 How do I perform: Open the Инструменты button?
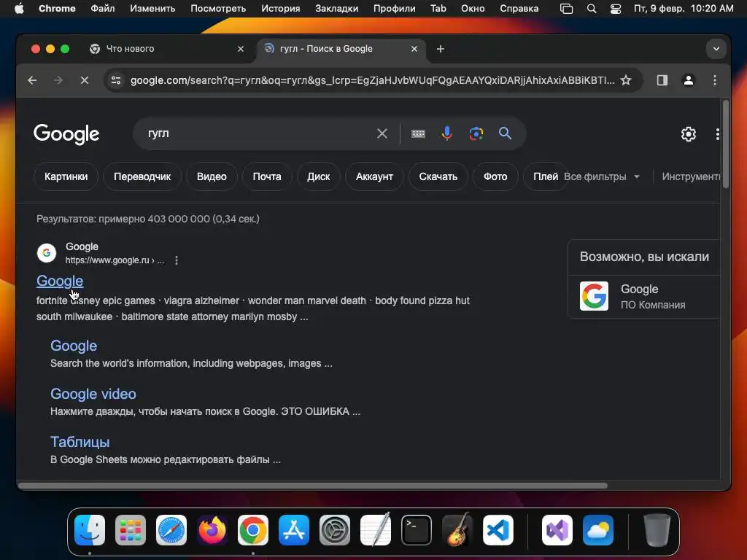coord(691,176)
